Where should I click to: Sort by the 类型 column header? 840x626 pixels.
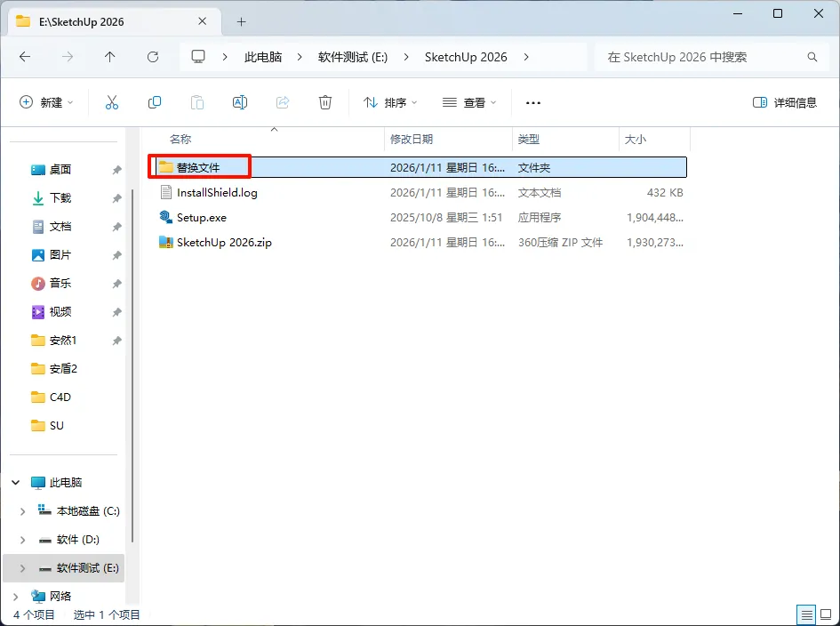coord(528,140)
